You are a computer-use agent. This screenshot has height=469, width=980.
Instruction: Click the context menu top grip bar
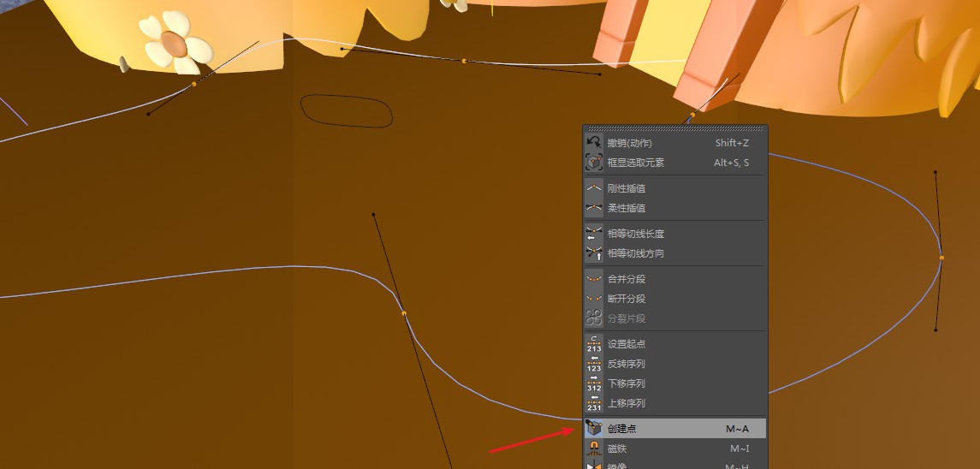click(x=675, y=128)
